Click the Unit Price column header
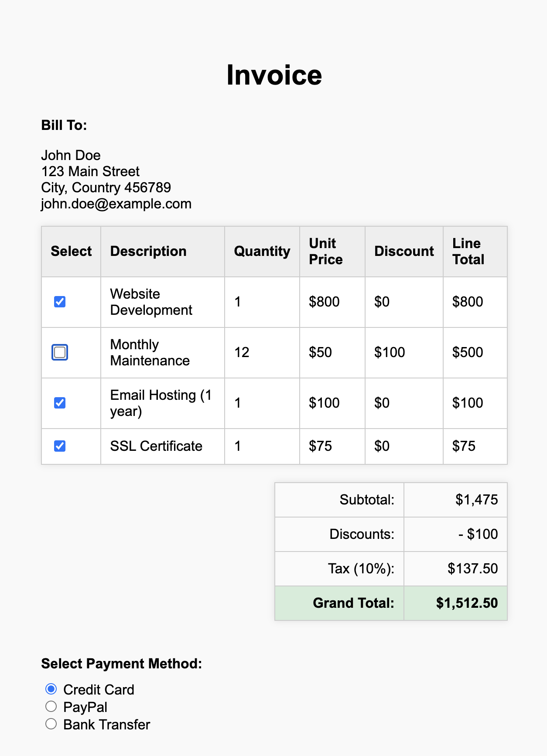Viewport: 547px width, 756px height. pyautogui.click(x=325, y=251)
